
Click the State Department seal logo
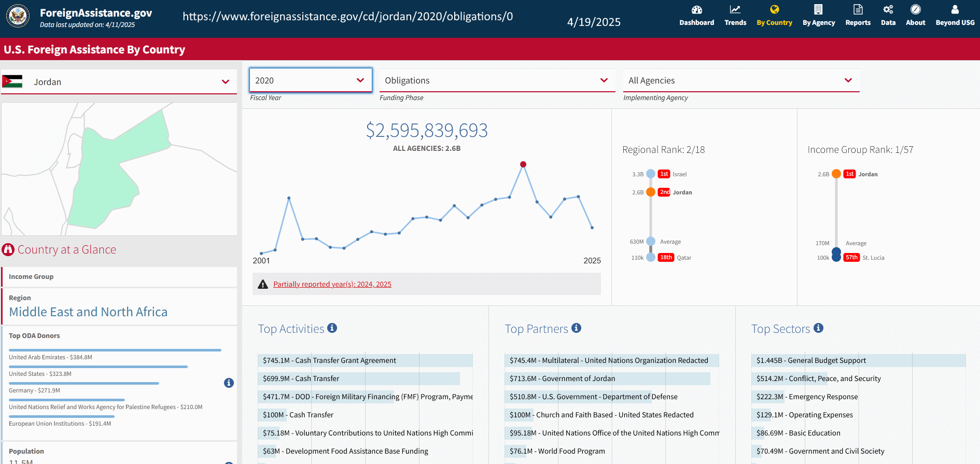[18, 16]
